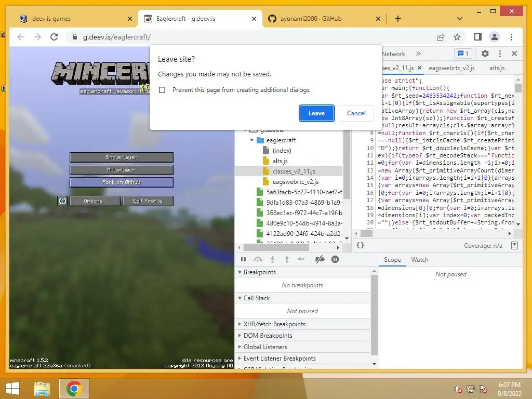Click the share page icon in address bar
This screenshot has width=532, height=399.
[441, 37]
